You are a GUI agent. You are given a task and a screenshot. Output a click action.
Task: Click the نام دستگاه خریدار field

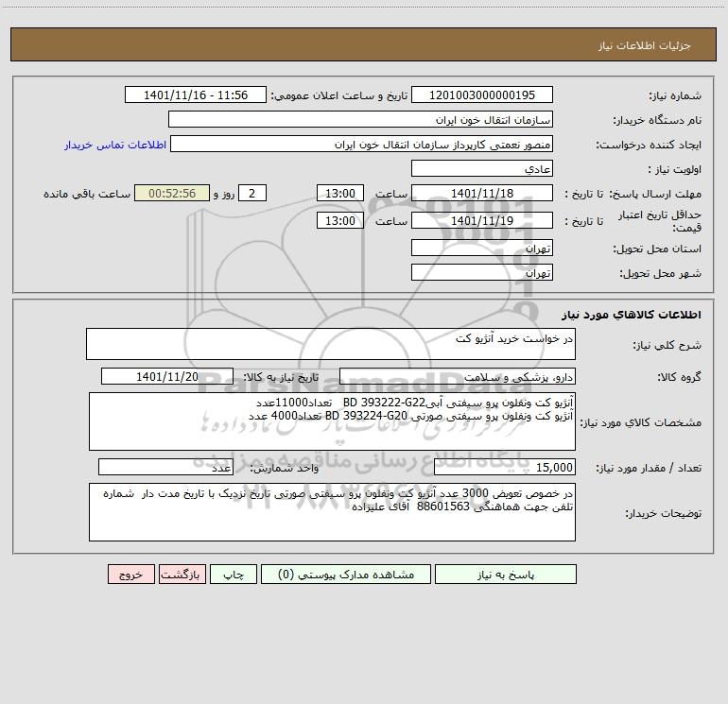(x=360, y=119)
